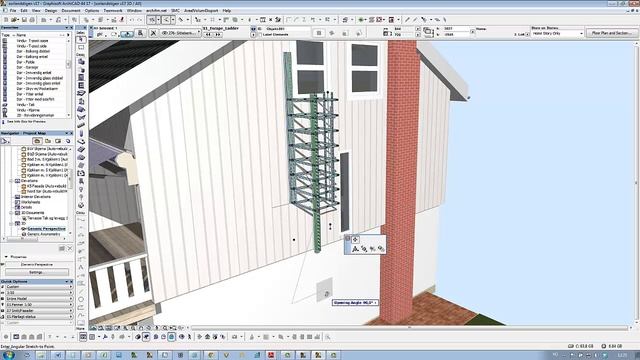Viewport: 640px width, 360px height.
Task: Click the delete X icon in Info Box
Action: click(x=153, y=33)
